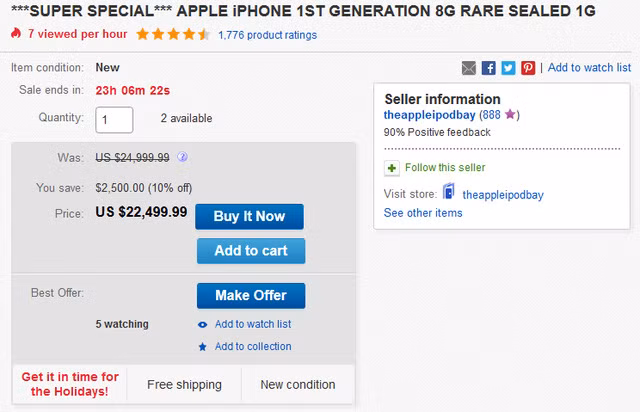Click the See other items link

pos(423,213)
